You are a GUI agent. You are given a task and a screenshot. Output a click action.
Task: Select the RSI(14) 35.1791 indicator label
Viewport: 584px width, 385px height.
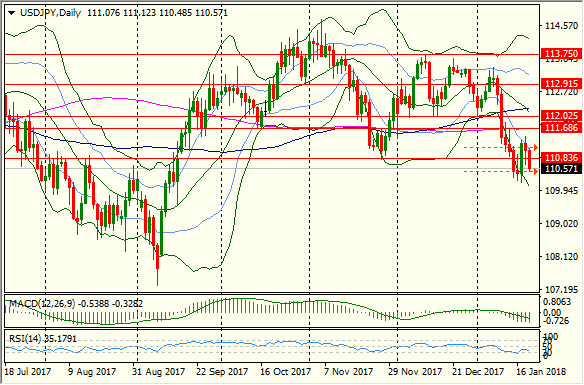tap(43, 339)
